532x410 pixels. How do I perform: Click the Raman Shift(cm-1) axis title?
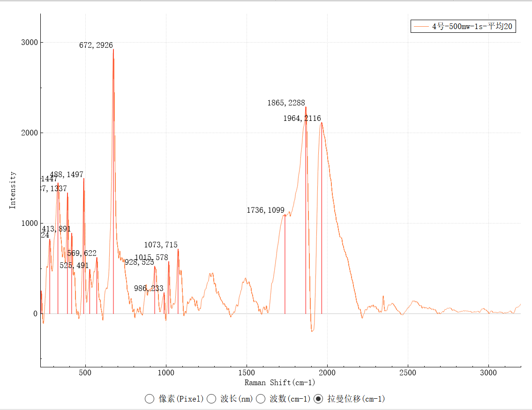280,382
